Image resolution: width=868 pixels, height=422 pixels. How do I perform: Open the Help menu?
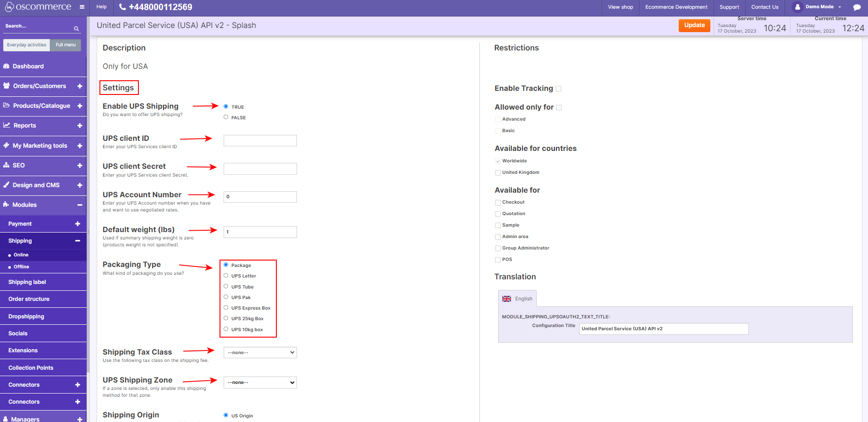click(102, 7)
